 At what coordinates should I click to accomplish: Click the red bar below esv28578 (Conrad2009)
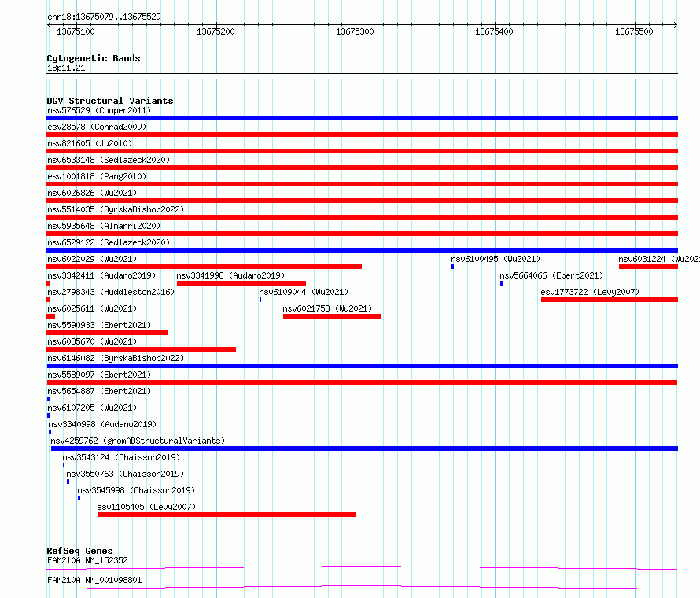coord(362,135)
